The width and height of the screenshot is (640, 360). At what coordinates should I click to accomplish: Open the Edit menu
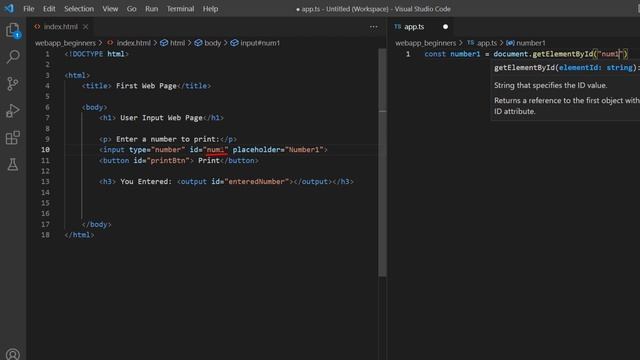(x=49, y=9)
